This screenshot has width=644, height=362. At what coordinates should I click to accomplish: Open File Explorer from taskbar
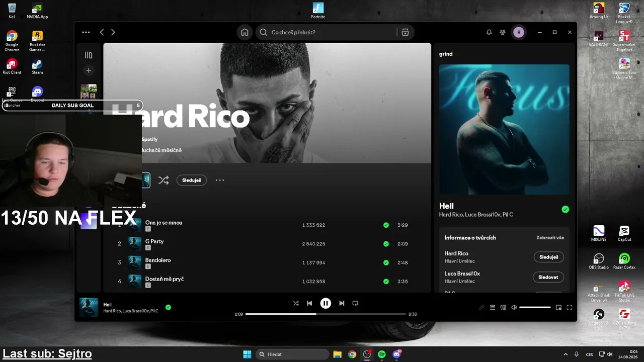(337, 354)
